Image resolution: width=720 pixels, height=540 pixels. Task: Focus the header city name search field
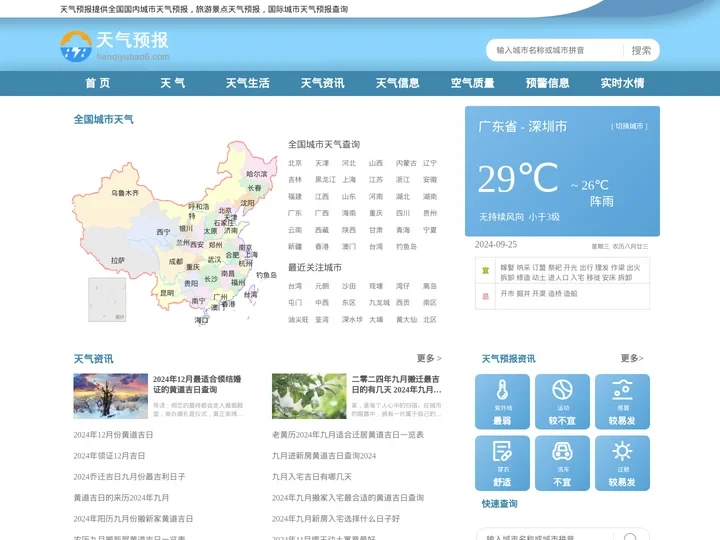pyautogui.click(x=556, y=51)
